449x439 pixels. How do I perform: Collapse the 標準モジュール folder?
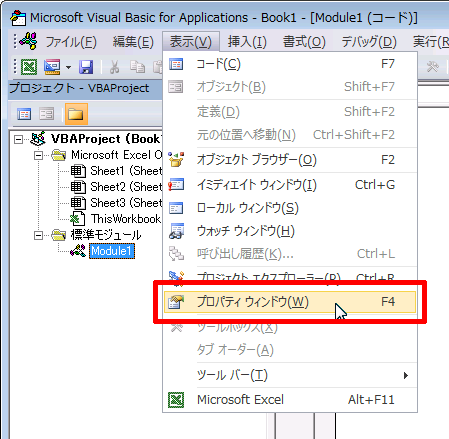click(x=39, y=236)
